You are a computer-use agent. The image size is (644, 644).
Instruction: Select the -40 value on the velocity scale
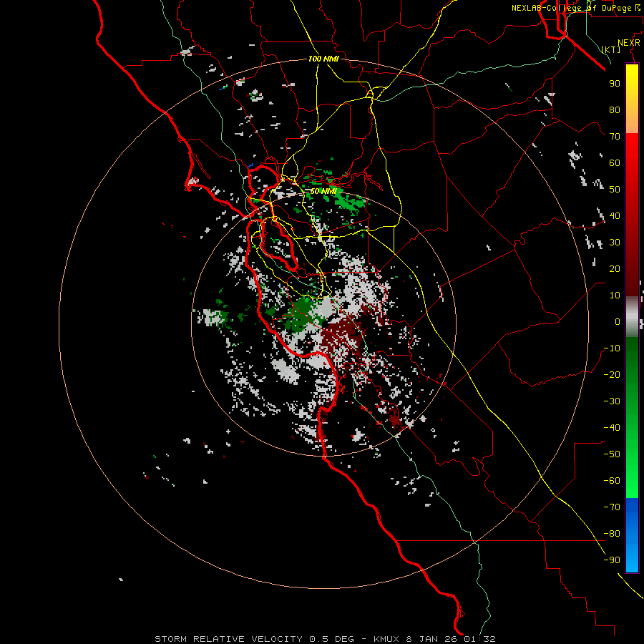coord(612,428)
